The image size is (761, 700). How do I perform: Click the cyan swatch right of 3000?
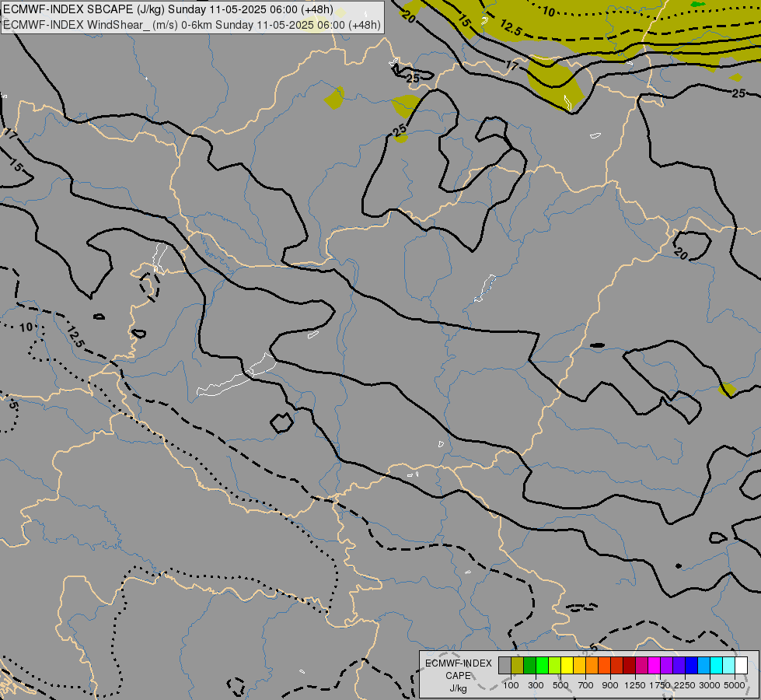coord(717,666)
